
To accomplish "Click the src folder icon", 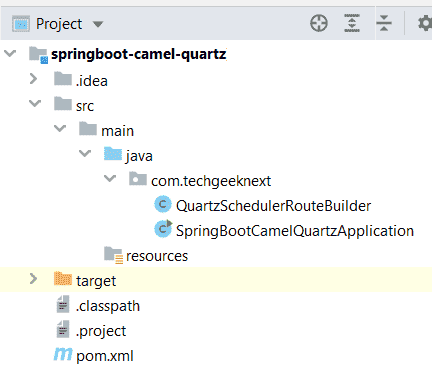I will (x=63, y=104).
